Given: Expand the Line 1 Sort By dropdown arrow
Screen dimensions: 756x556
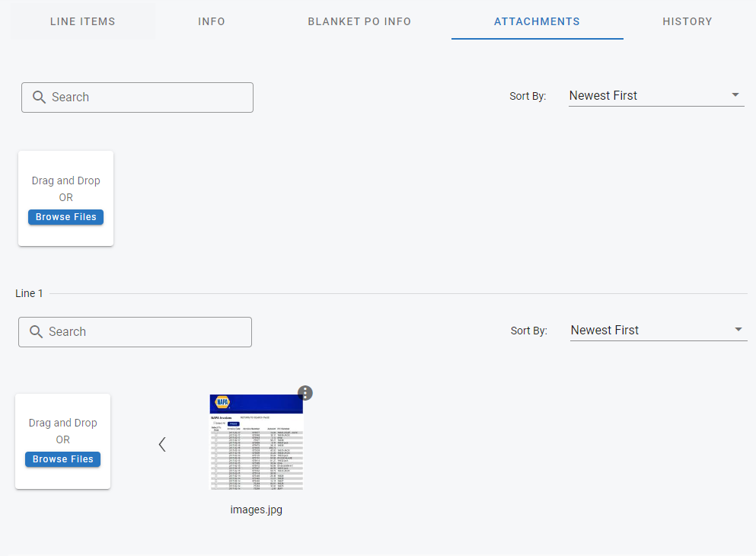Looking at the screenshot, I should 737,330.
